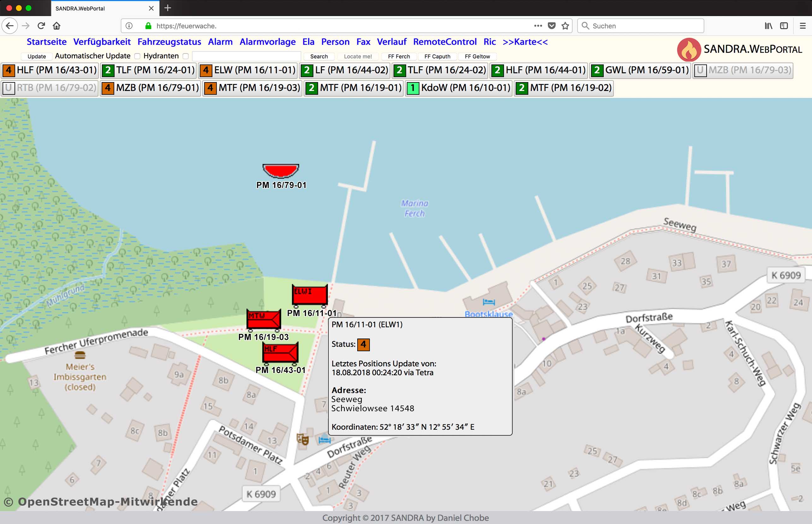The height and width of the screenshot is (524, 812).
Task: Click the bed icon near Dorfstraße
Action: point(325,440)
